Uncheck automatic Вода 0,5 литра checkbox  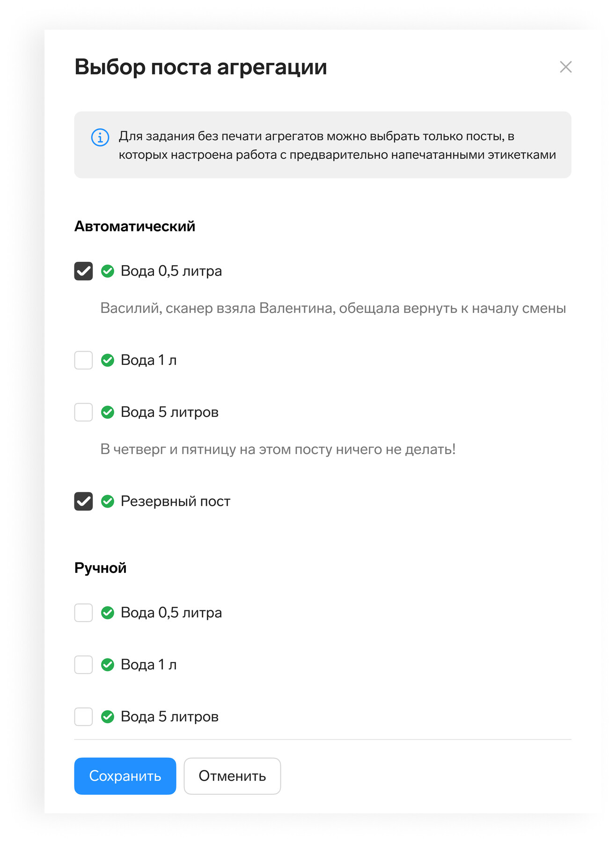point(83,271)
